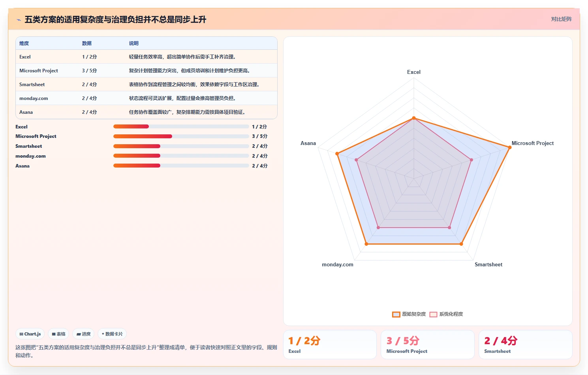Click the caption paragraph starting 这张图把
This screenshot has height=375, width=588.
(x=146, y=351)
